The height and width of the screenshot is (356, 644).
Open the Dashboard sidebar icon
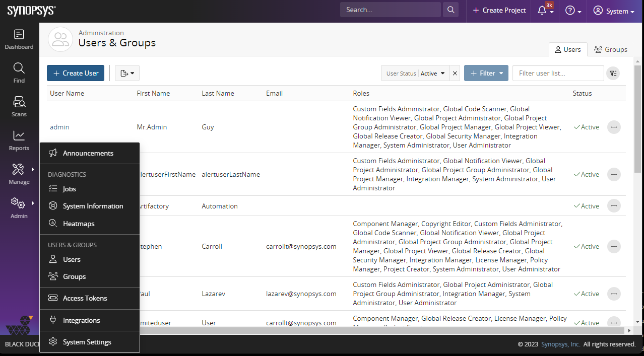(19, 39)
